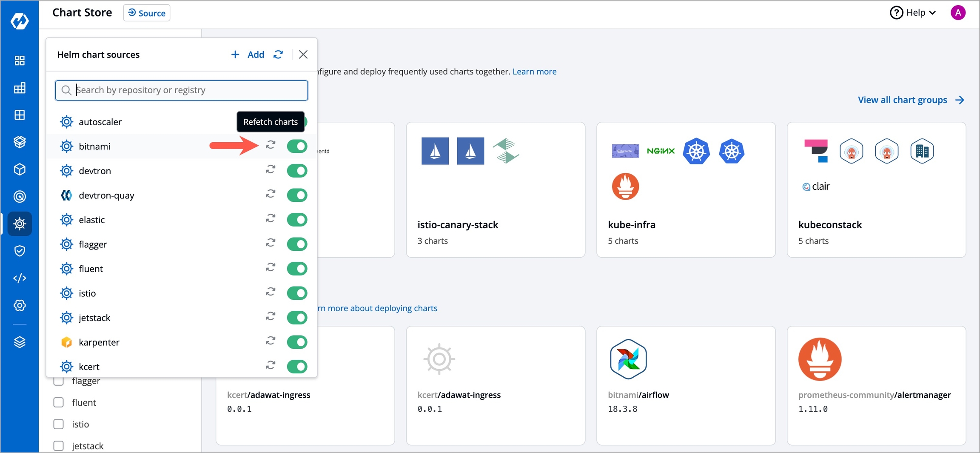
Task: Refetch charts for the devtron-quay repository
Action: (x=271, y=195)
